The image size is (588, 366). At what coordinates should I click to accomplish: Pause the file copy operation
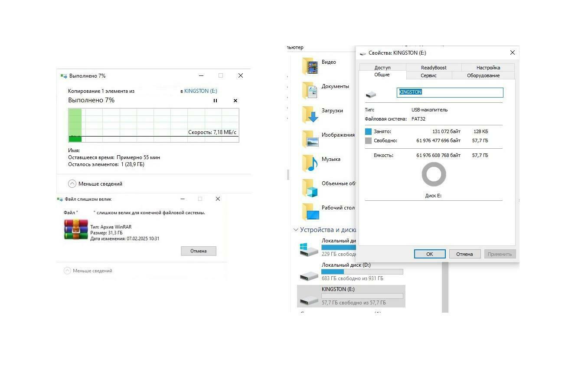coord(215,101)
